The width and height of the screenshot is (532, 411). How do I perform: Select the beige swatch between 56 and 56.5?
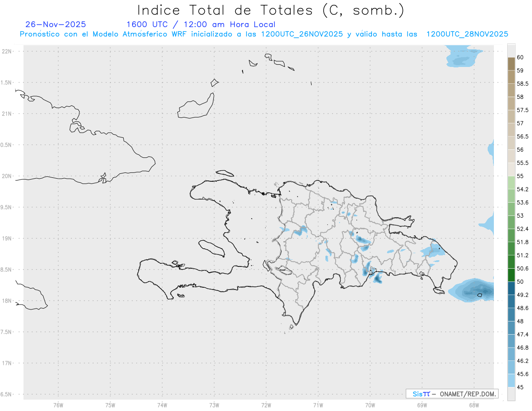tap(511, 143)
